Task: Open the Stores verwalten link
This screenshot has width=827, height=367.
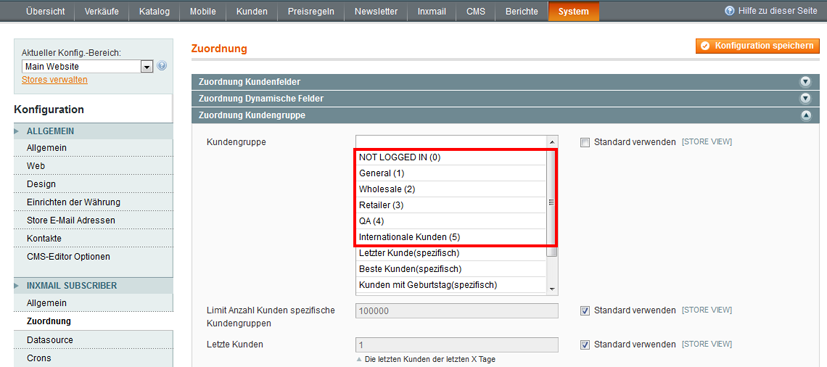Action: coord(54,80)
